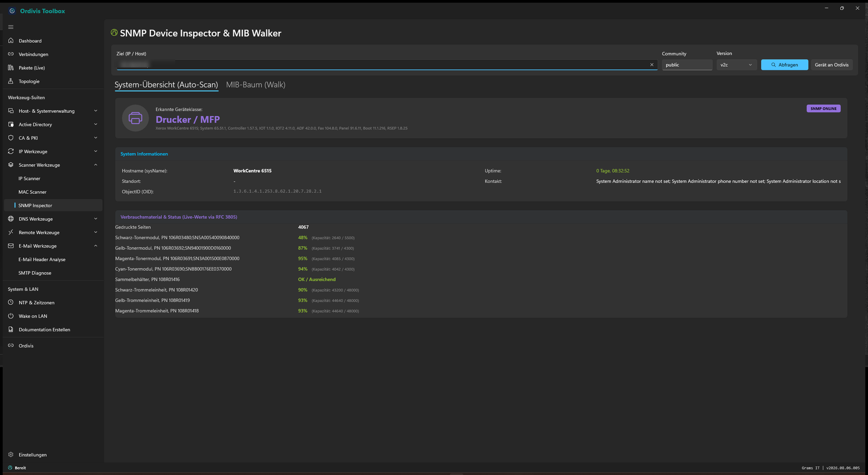The height and width of the screenshot is (475, 868).
Task: Click the Pakete (Live) sidebar icon
Action: tap(11, 68)
